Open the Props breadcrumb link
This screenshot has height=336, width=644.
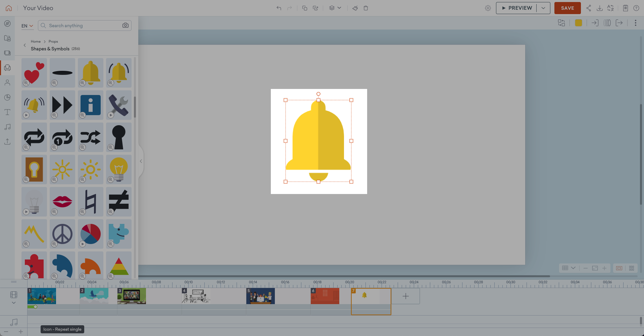click(x=53, y=41)
